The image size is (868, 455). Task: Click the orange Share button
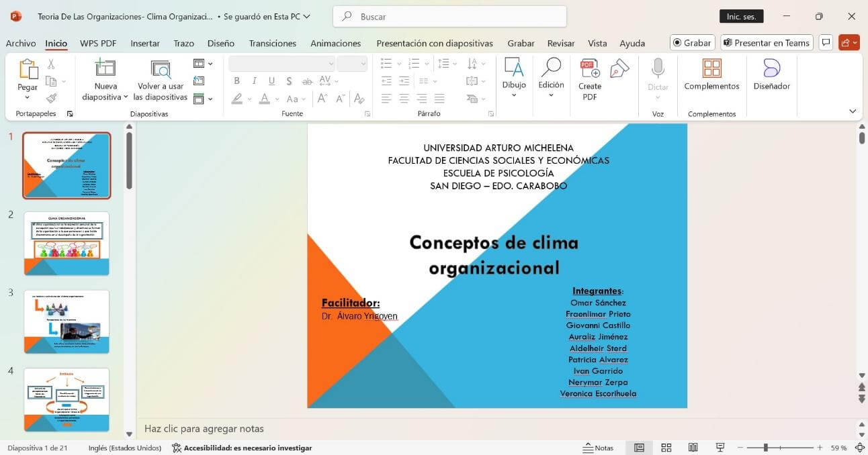(x=849, y=42)
